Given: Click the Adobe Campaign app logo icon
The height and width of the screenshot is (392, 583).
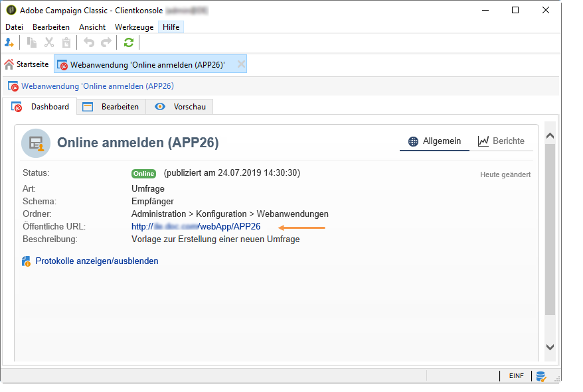Looking at the screenshot, I should click(11, 11).
